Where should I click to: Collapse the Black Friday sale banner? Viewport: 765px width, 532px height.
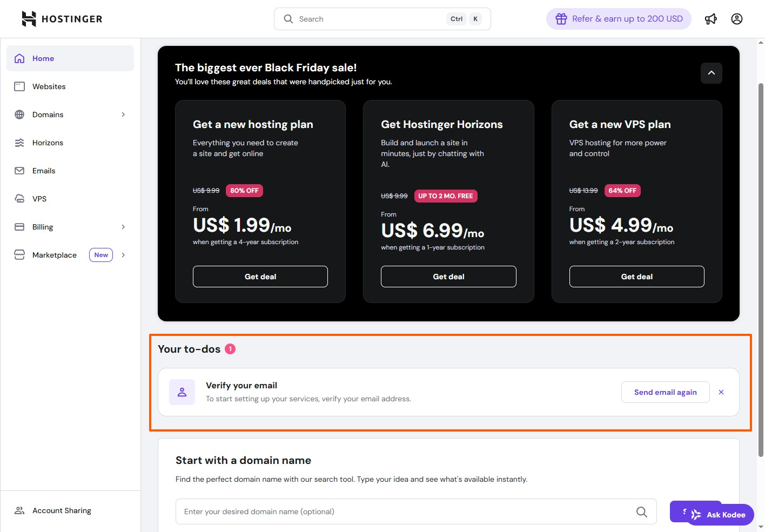(x=711, y=73)
